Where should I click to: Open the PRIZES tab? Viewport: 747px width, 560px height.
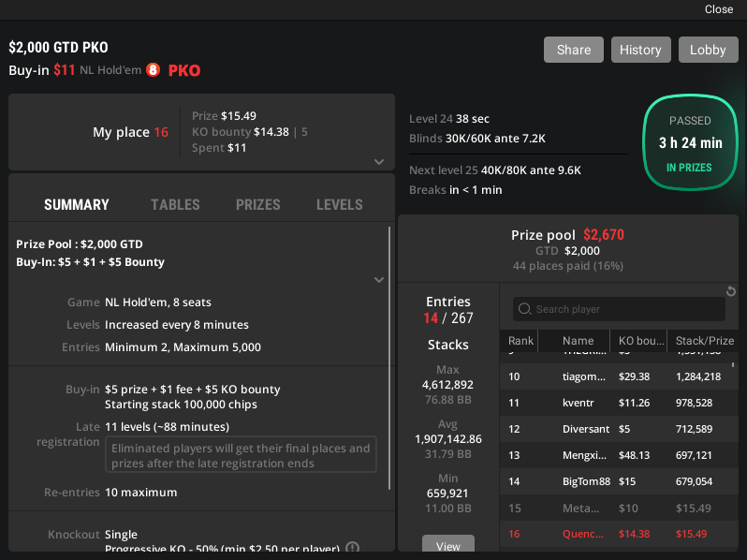[257, 204]
